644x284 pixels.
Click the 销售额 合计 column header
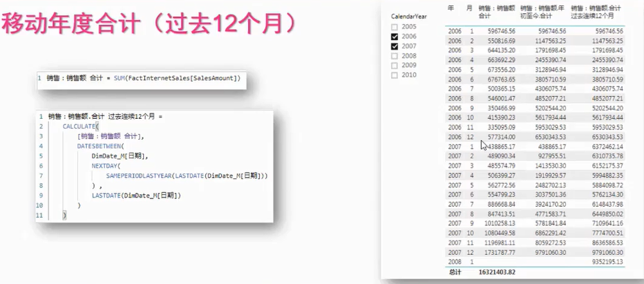point(497,12)
